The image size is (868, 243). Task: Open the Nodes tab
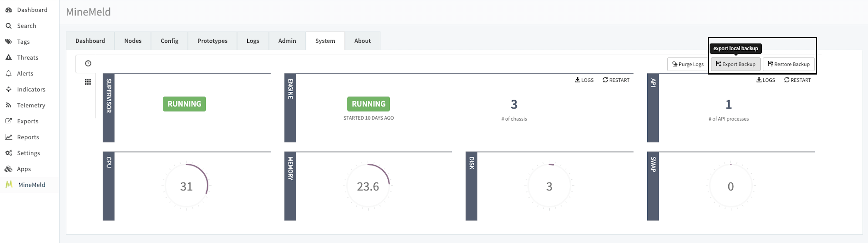point(133,41)
